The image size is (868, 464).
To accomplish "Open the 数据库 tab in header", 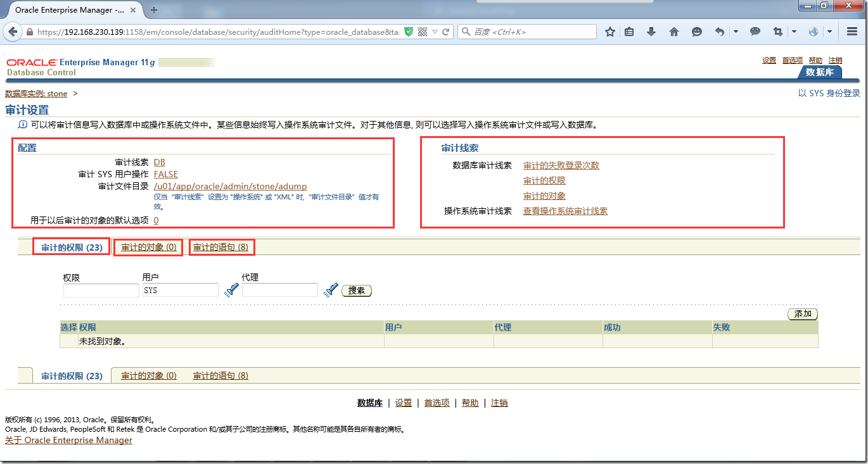I will coord(819,72).
